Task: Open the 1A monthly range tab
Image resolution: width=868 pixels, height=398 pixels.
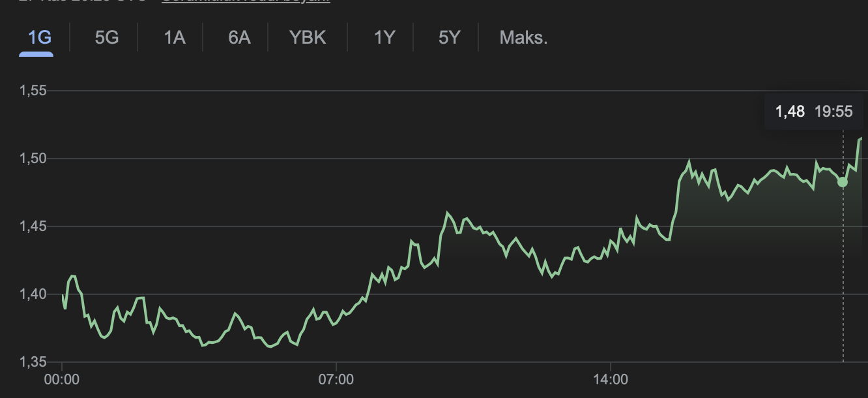Action: tap(175, 38)
